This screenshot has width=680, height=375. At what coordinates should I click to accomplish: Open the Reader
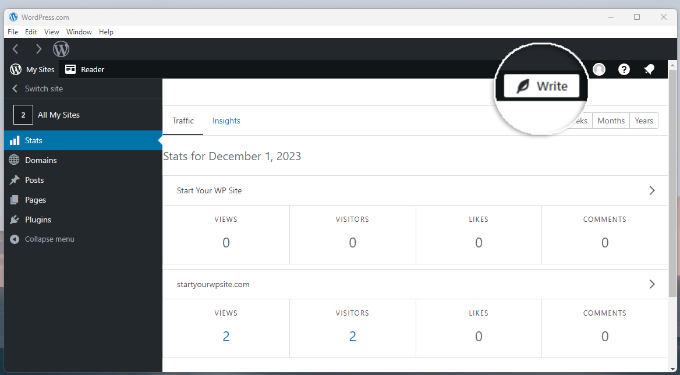click(x=85, y=69)
